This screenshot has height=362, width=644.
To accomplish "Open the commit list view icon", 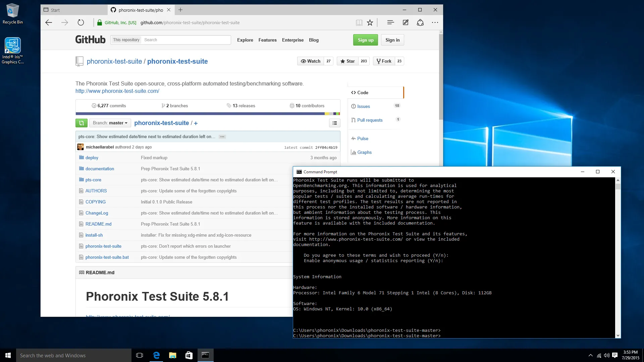I will click(334, 123).
